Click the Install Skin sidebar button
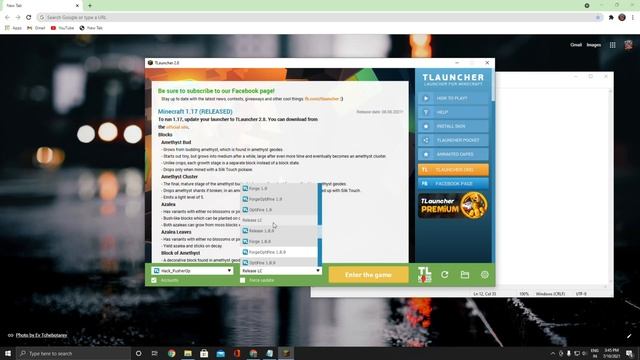The image size is (640, 360). point(453,127)
